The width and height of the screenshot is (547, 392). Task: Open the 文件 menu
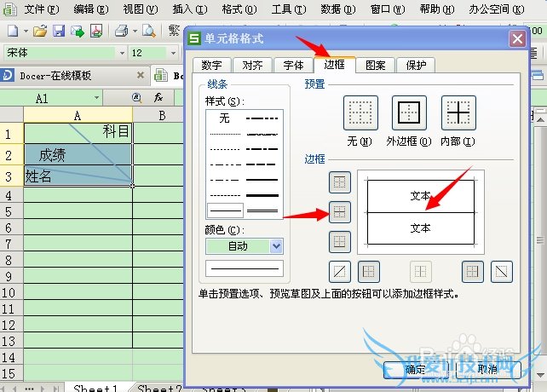(x=42, y=9)
